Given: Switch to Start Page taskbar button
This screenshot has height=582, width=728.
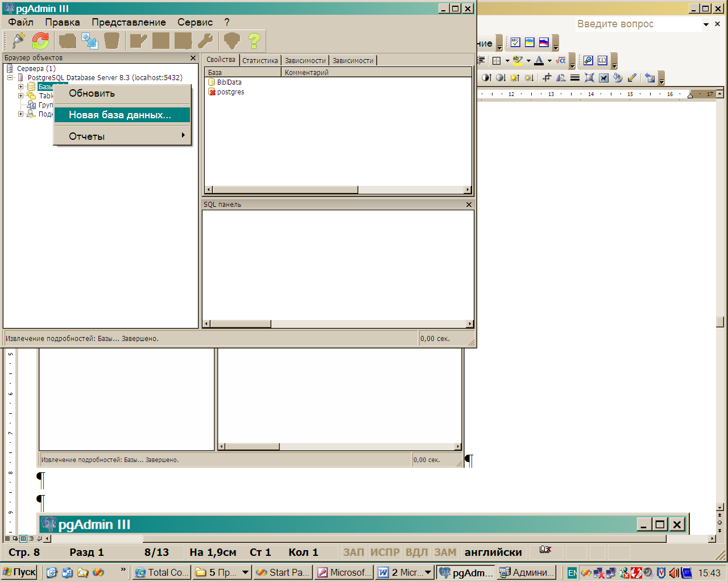Looking at the screenshot, I should pos(283,572).
